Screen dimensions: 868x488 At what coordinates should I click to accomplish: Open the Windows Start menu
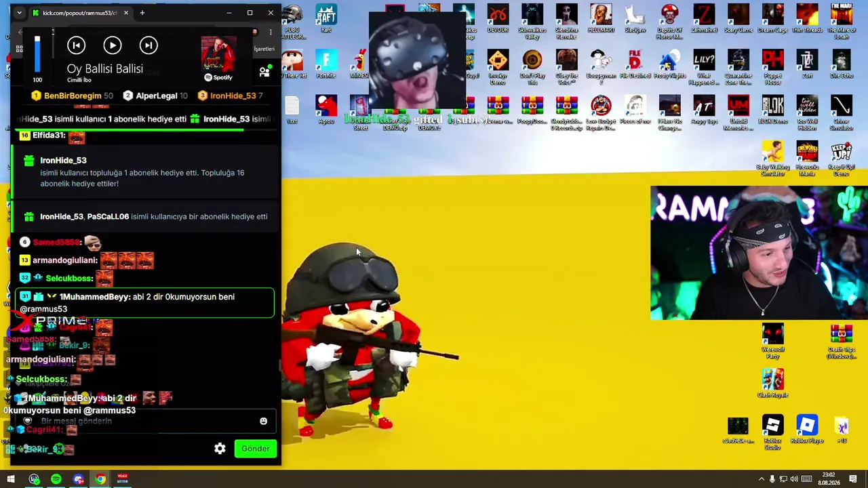click(11, 480)
